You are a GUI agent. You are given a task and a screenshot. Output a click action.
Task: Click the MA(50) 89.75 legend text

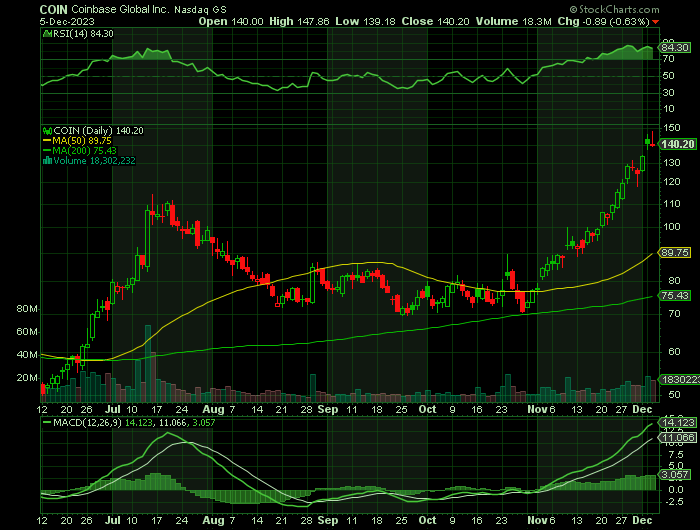click(82, 141)
